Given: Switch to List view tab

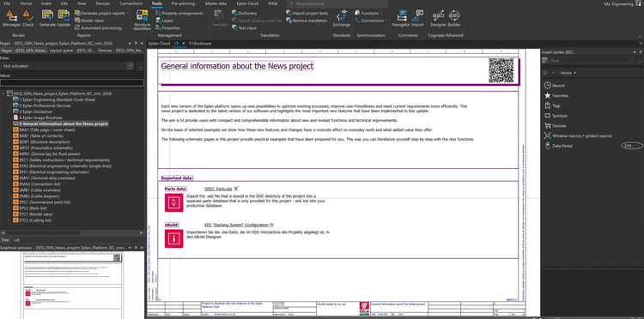Looking at the screenshot, I should click(16, 240).
